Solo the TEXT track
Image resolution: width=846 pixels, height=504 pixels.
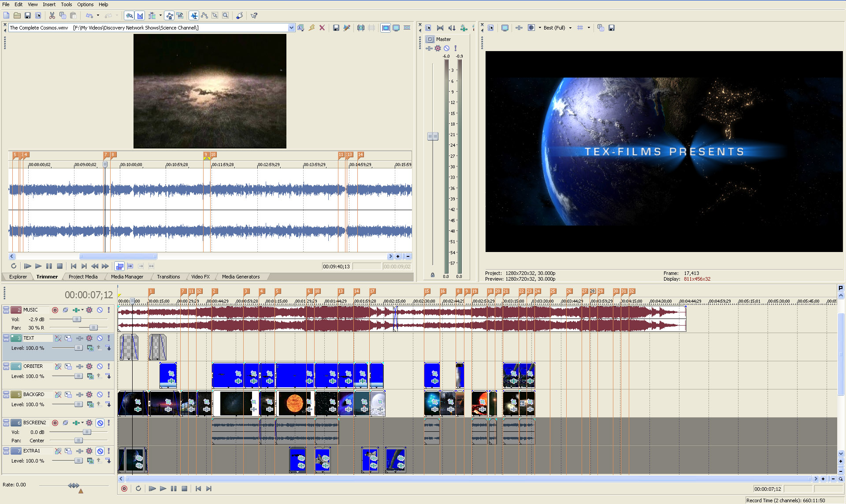[x=109, y=338]
